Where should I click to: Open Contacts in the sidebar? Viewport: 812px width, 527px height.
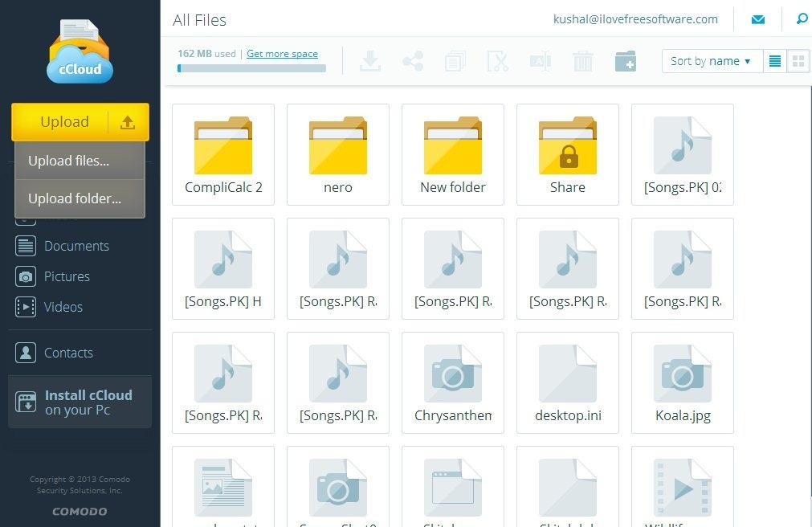click(x=68, y=353)
